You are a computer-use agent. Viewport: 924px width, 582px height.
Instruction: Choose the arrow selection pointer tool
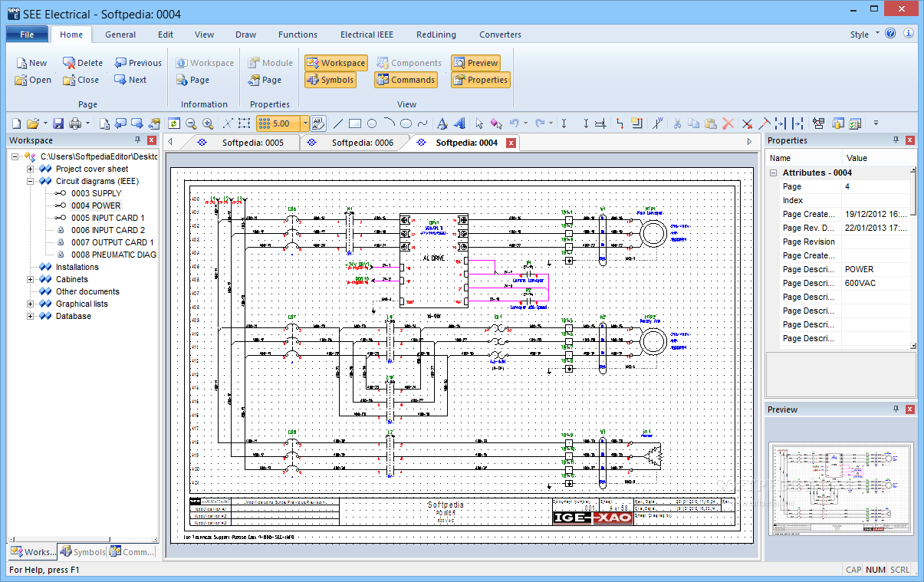(x=479, y=123)
